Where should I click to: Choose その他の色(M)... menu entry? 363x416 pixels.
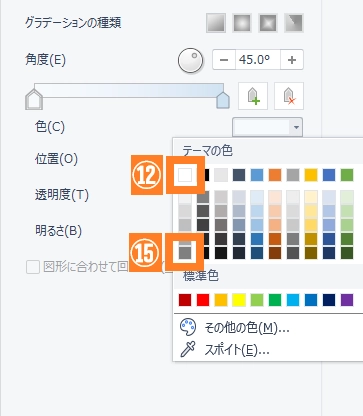(247, 328)
